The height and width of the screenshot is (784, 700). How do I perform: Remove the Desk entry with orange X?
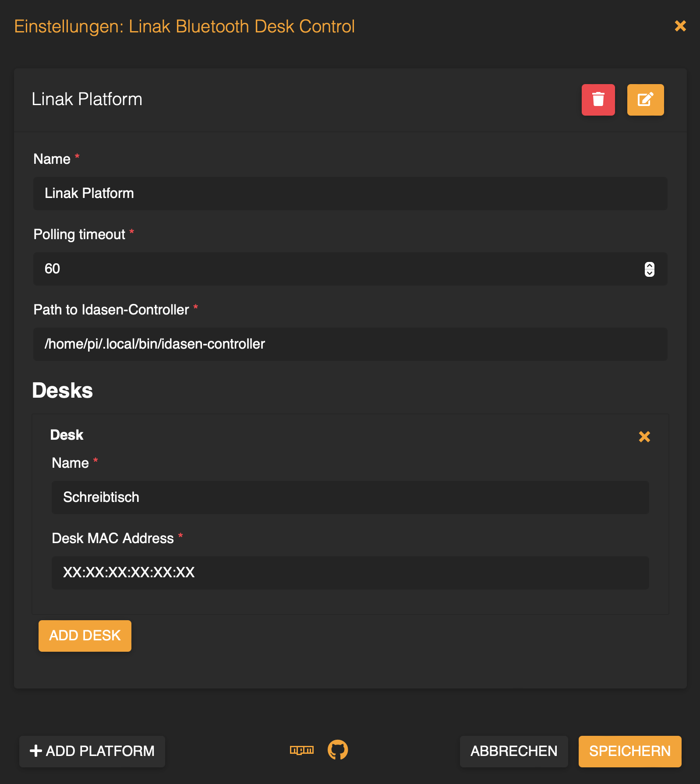point(644,436)
